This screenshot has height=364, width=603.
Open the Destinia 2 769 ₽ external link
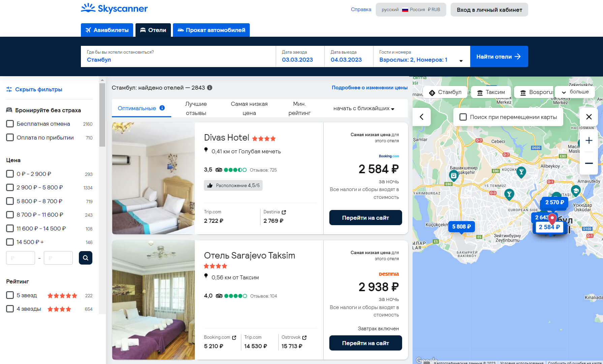(x=275, y=216)
